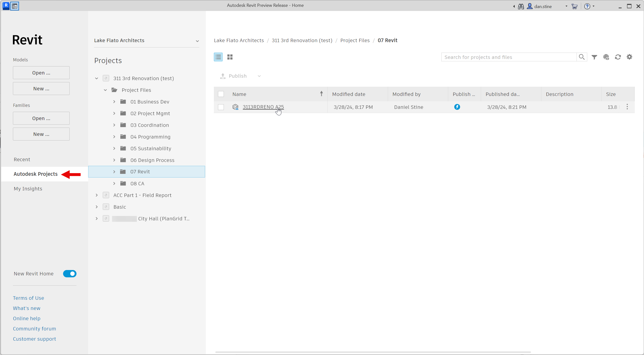The height and width of the screenshot is (355, 644).
Task: Expand the Basic project
Action: tap(96, 207)
